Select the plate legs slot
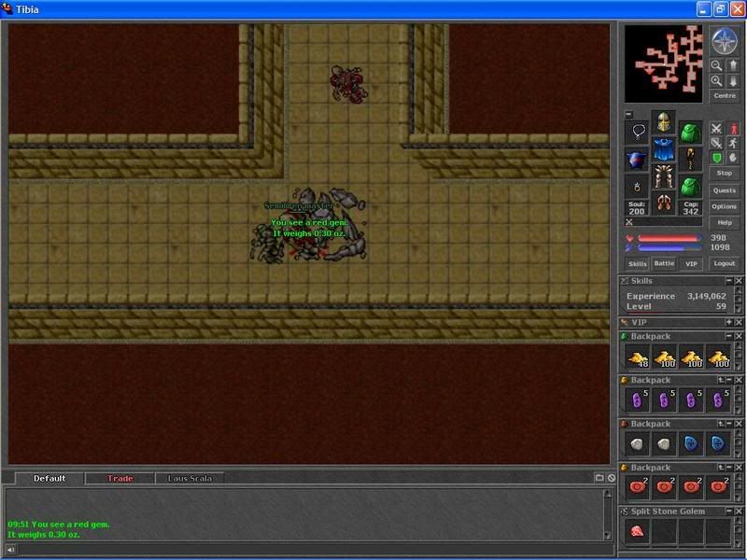The height and width of the screenshot is (560, 747). click(x=664, y=176)
